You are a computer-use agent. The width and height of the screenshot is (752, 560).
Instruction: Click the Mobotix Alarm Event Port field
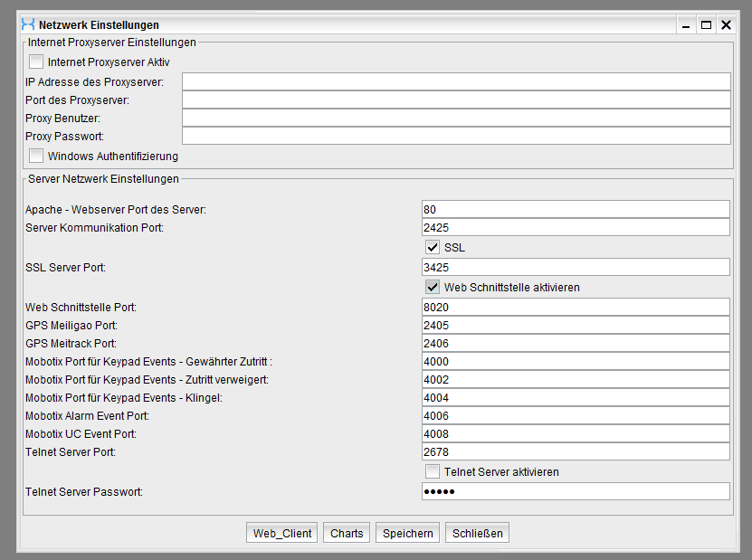(x=575, y=416)
